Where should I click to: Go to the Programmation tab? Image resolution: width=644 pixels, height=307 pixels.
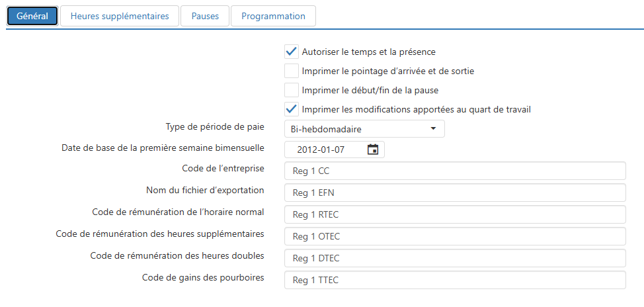pos(273,16)
